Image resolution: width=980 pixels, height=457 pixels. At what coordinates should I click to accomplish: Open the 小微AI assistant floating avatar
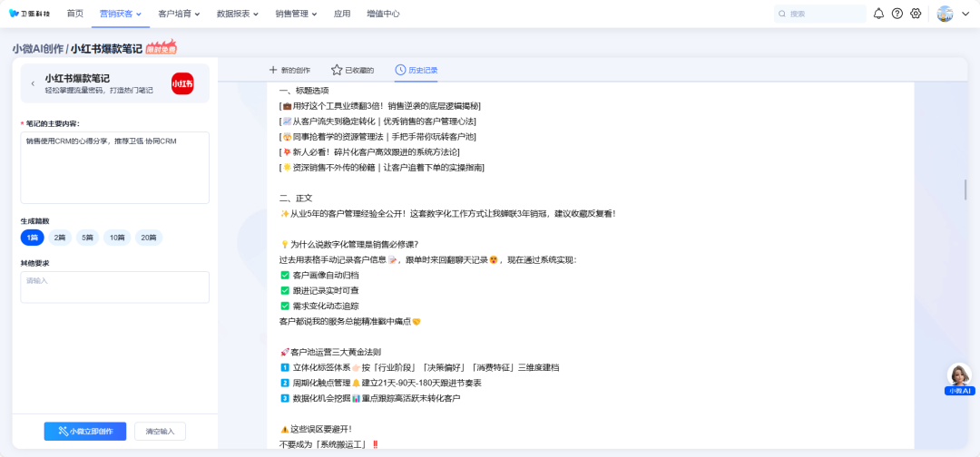point(959,376)
